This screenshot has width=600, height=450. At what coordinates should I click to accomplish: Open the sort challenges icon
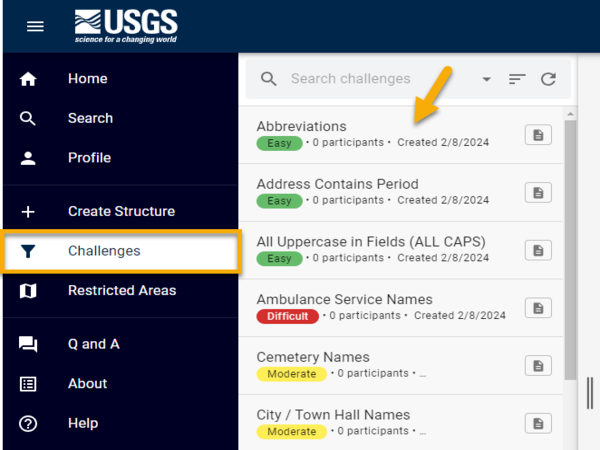[517, 79]
